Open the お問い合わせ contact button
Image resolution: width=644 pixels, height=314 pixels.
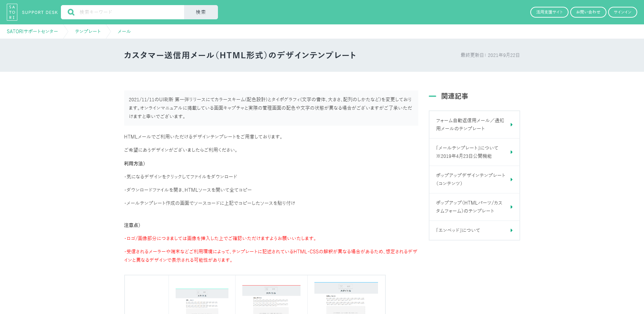pos(588,12)
